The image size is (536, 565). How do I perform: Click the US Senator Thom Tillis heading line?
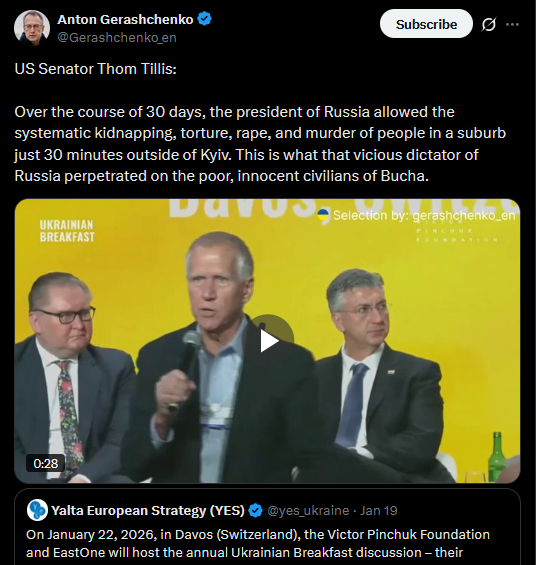tap(95, 69)
